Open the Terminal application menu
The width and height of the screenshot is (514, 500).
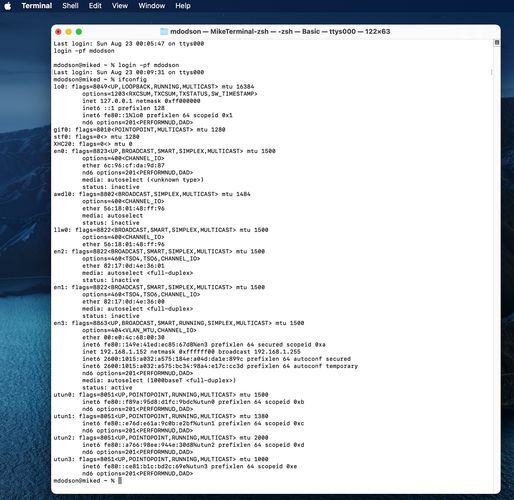click(37, 6)
